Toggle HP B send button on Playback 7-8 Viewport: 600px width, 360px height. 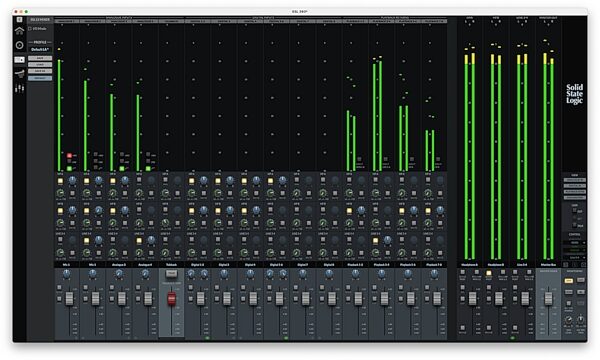coord(428,210)
